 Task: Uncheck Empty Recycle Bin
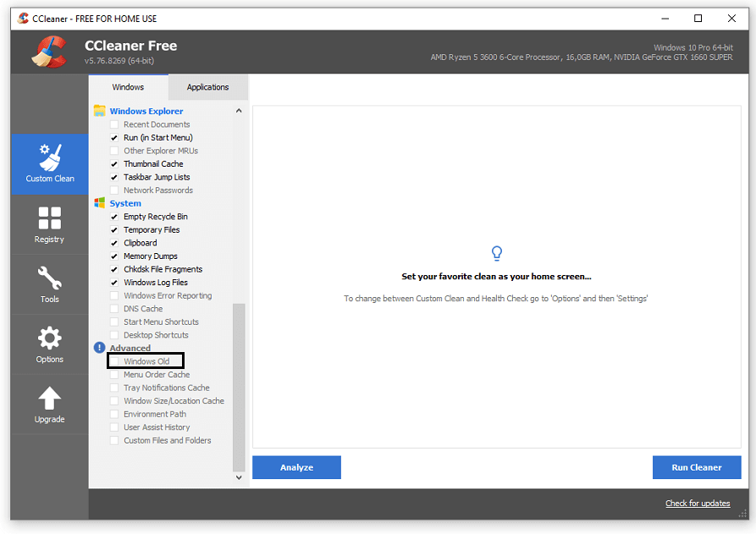(x=114, y=217)
